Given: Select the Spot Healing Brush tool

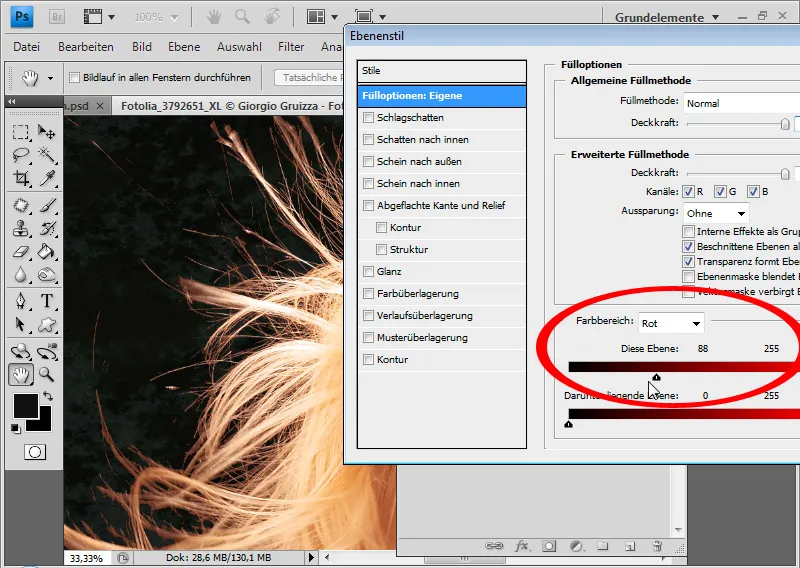Looking at the screenshot, I should [x=20, y=205].
